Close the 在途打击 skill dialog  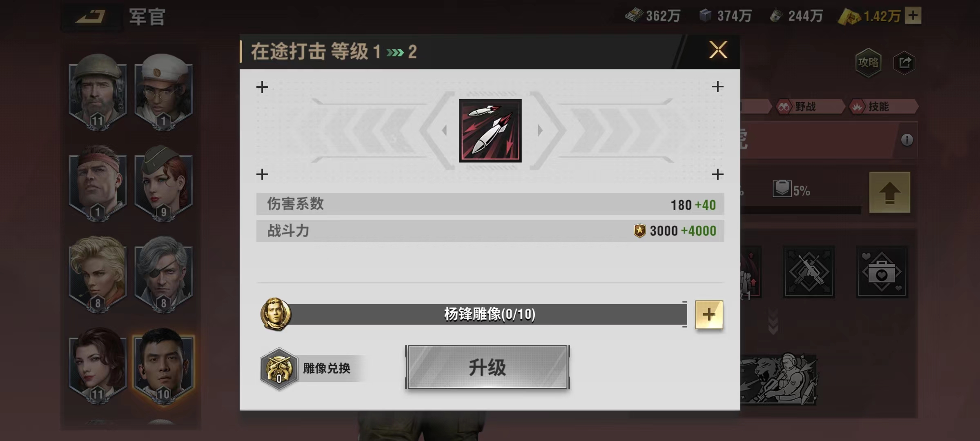point(718,50)
